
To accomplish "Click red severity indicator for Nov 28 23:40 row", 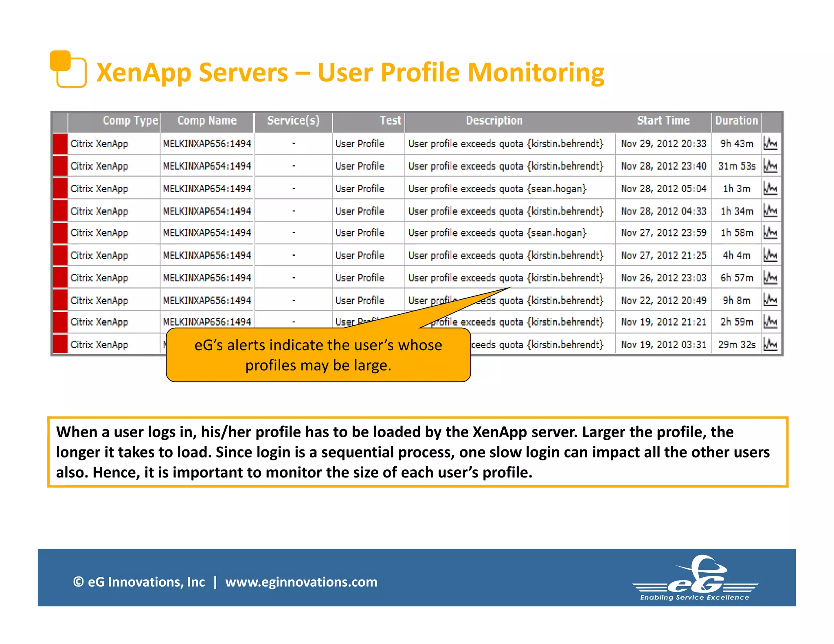I will (x=60, y=166).
